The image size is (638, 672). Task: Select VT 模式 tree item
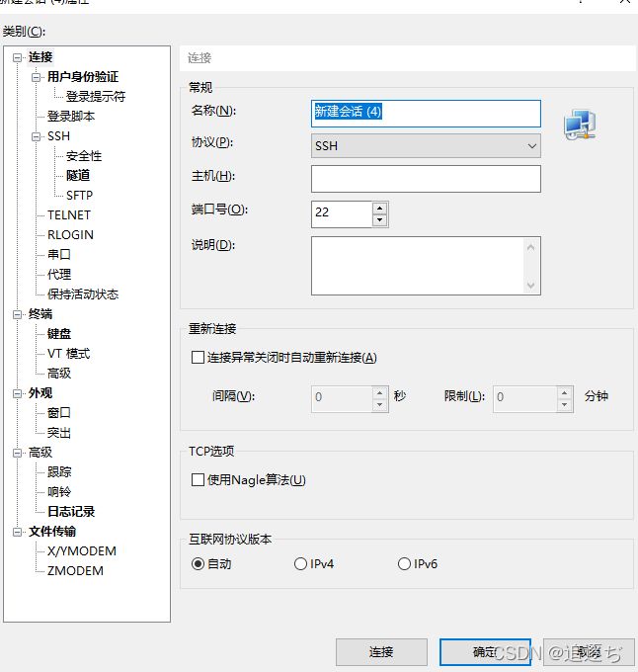(x=68, y=353)
